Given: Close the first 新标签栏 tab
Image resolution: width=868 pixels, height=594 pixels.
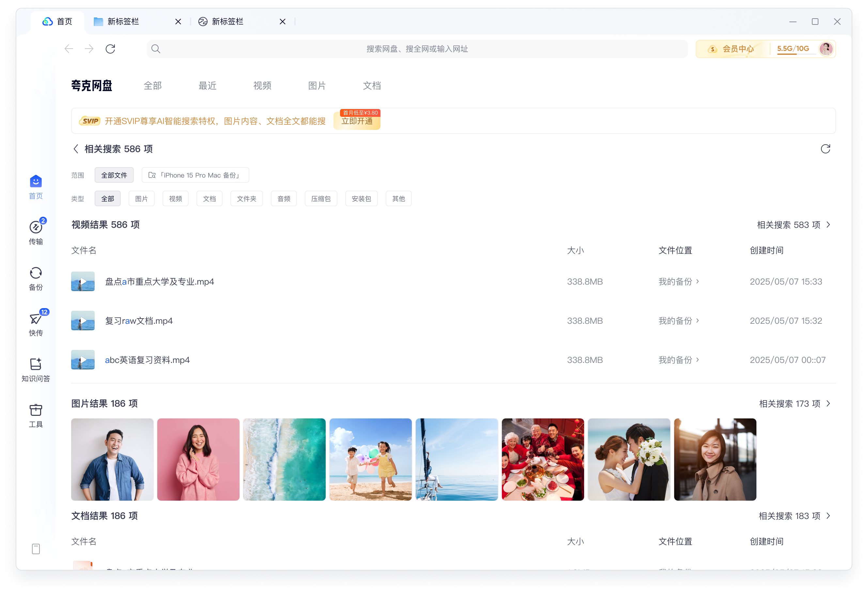Looking at the screenshot, I should (x=178, y=22).
